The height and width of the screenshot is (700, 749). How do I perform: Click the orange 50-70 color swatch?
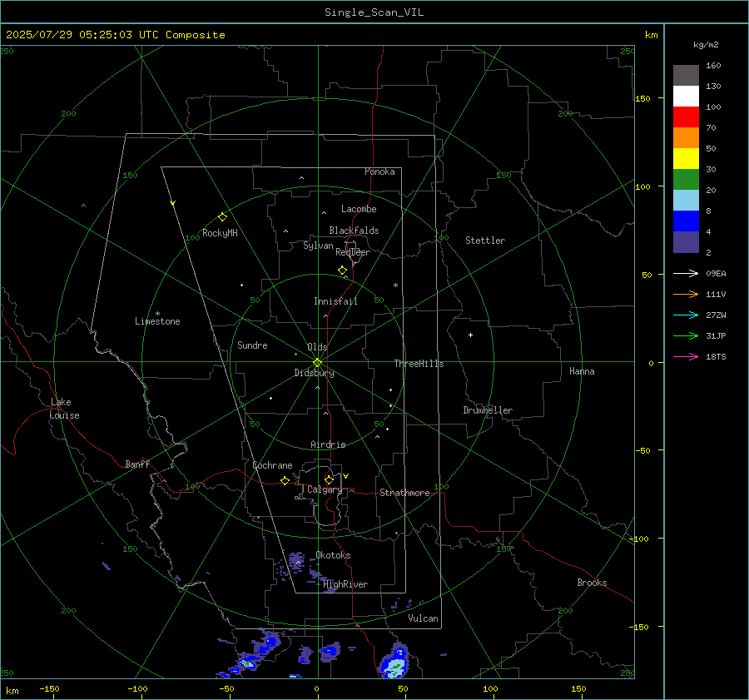686,137
